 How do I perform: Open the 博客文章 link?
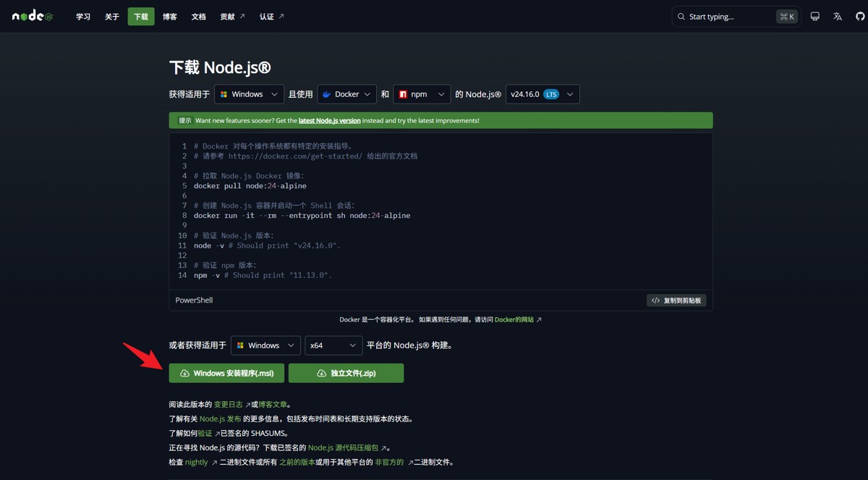pos(273,405)
